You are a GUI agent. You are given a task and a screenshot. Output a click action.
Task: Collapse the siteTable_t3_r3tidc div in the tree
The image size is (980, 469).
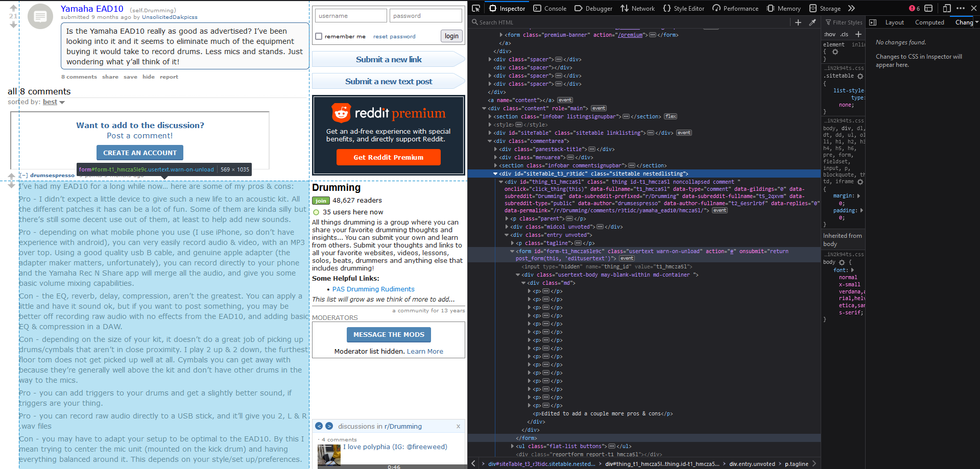[495, 173]
